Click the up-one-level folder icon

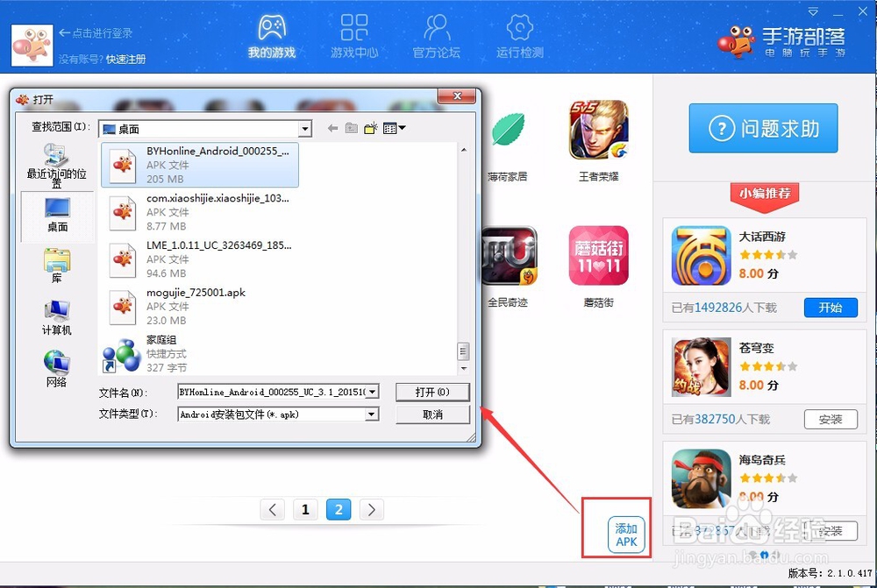click(352, 129)
